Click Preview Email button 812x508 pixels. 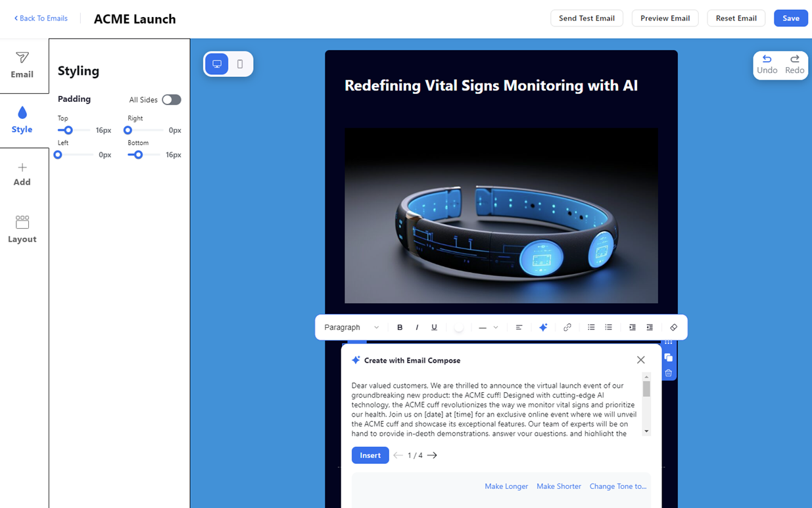[665, 18]
